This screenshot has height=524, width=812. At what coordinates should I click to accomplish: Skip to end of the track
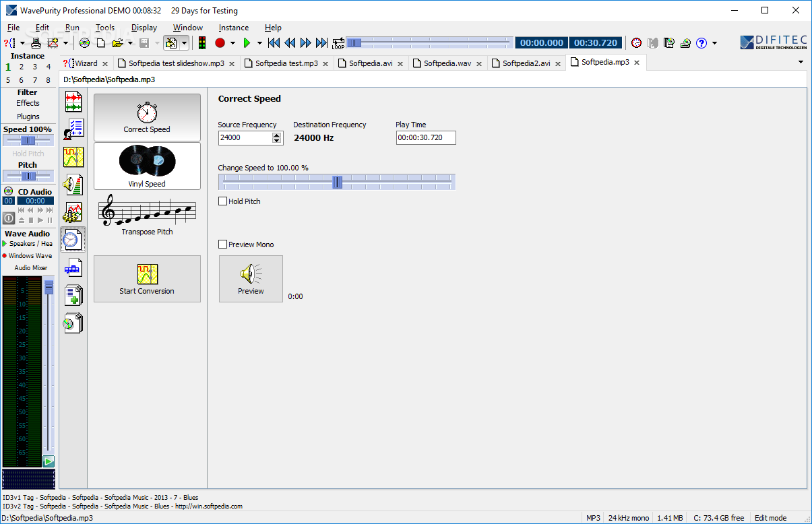click(x=322, y=43)
